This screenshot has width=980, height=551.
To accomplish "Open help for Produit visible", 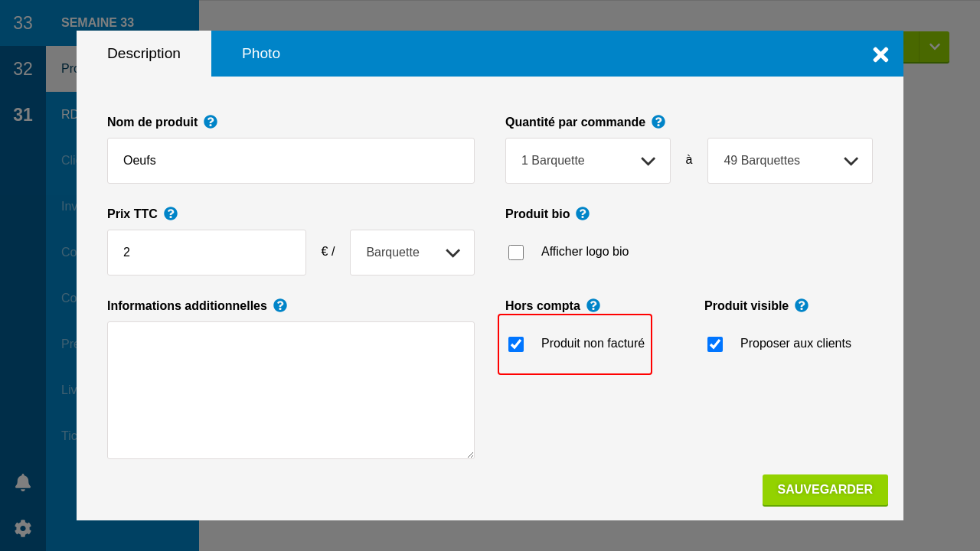I will [802, 305].
